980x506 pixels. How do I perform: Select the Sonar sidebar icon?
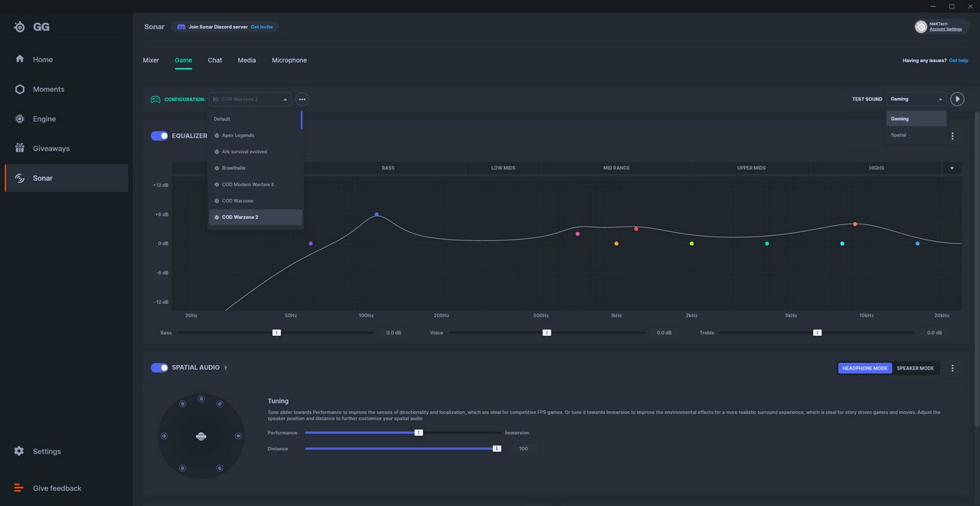tap(19, 178)
